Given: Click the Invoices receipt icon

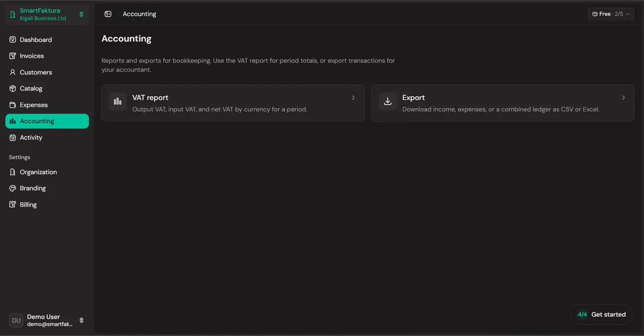Looking at the screenshot, I should (x=13, y=56).
